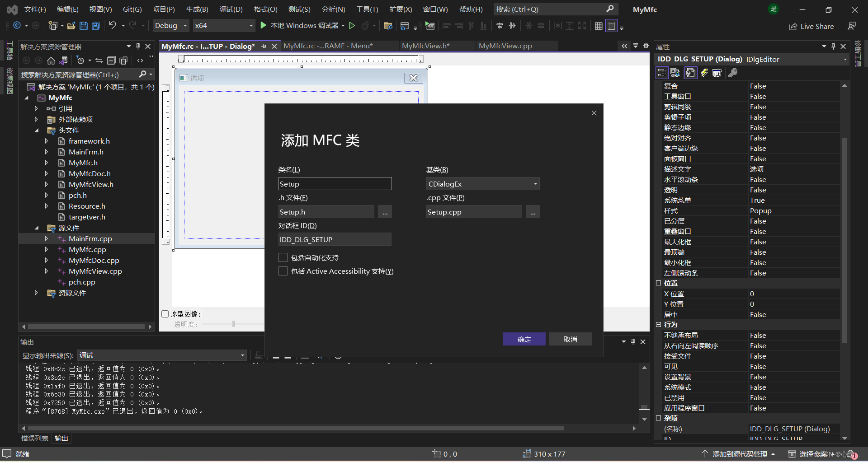Open the 调试(D) menu
The height and width of the screenshot is (462, 868).
pos(231,9)
